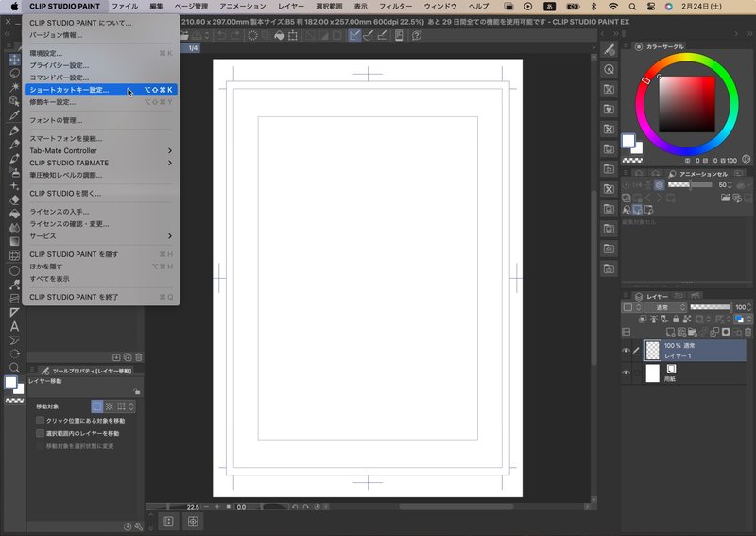The width and height of the screenshot is (756, 536).
Task: Choose ライセンスの入手... entry
Action: point(101,212)
